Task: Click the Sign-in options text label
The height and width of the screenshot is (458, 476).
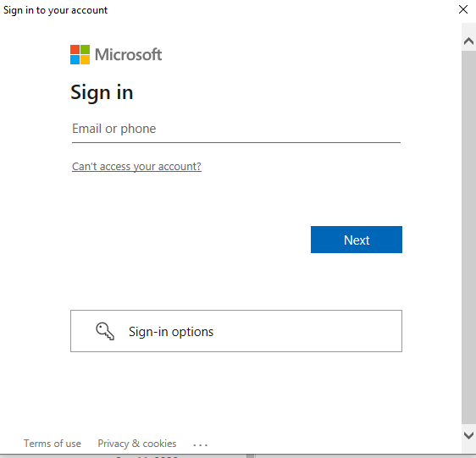Action: coord(171,332)
